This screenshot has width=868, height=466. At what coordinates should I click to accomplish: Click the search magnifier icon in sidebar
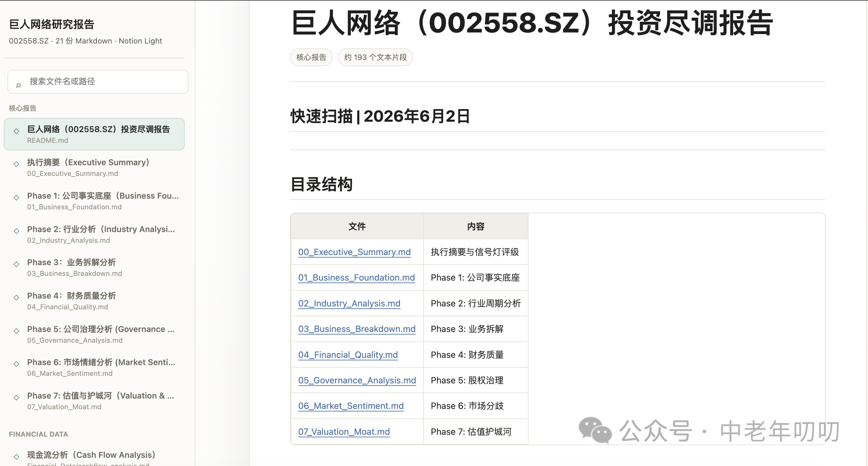[19, 85]
